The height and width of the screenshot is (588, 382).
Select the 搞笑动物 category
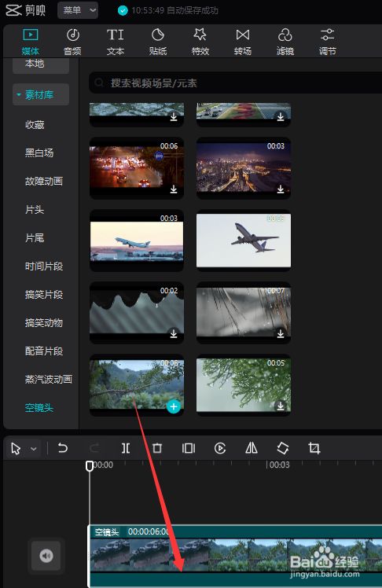point(43,322)
